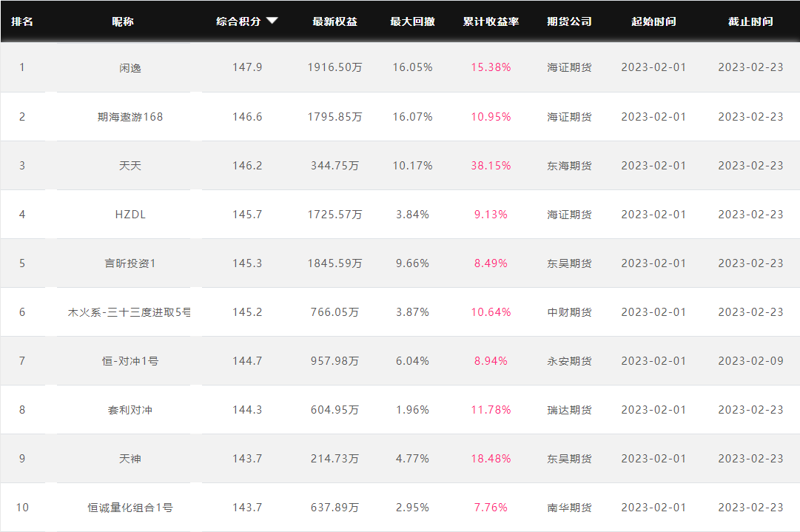Open nickname HZDL
Viewport: 800px width, 532px height.
tap(130, 215)
